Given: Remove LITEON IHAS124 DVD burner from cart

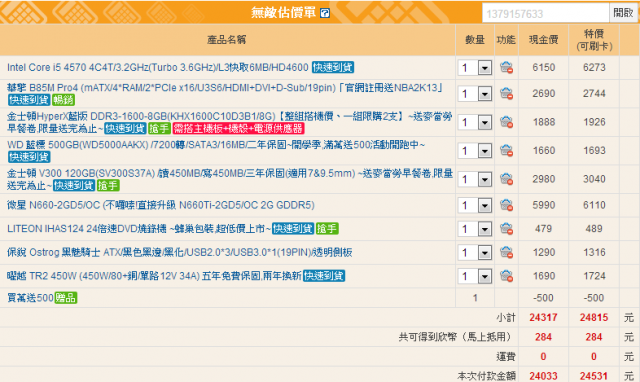Looking at the screenshot, I should pyautogui.click(x=506, y=229).
